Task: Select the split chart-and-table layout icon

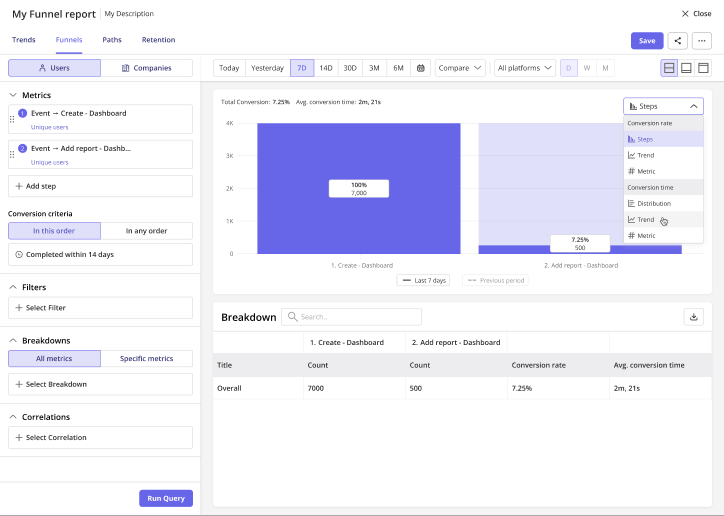Action: pyautogui.click(x=669, y=68)
